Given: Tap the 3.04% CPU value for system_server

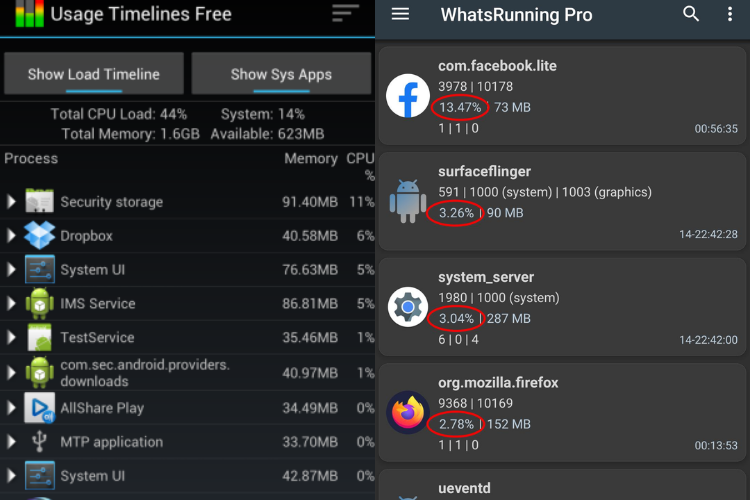Looking at the screenshot, I should pos(456,319).
